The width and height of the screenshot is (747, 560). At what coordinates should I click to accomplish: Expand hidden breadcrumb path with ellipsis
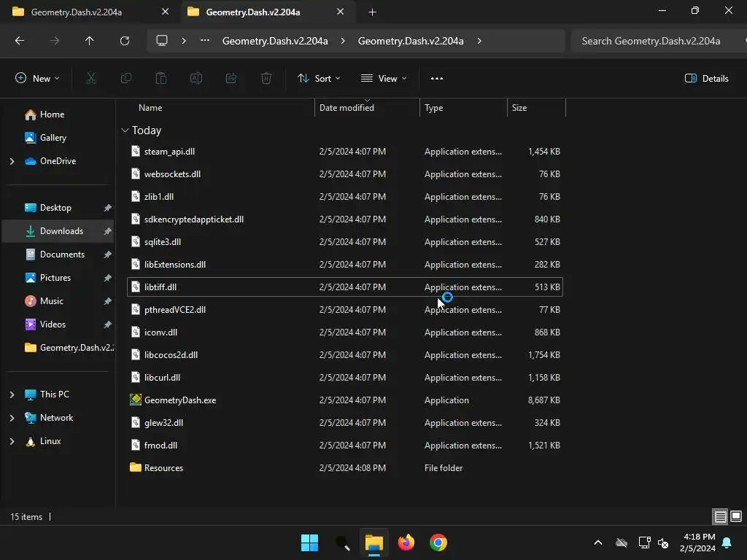click(x=205, y=41)
